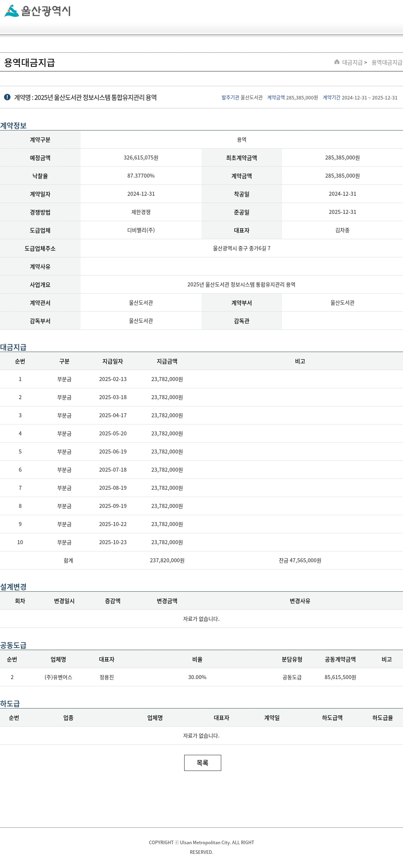
Task: Click the 대금지급 section heading above payment table
Action: click(13, 347)
